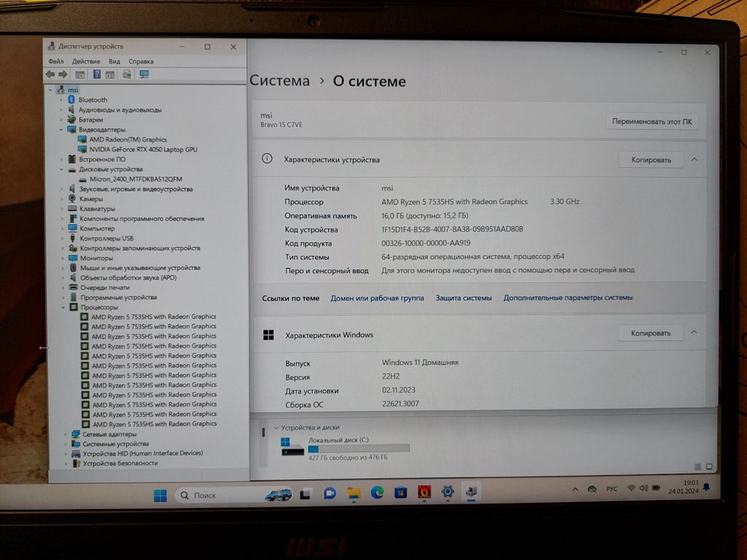Image resolution: width=747 pixels, height=560 pixels.
Task: Open the Settings gear on the taskbar
Action: point(447,491)
